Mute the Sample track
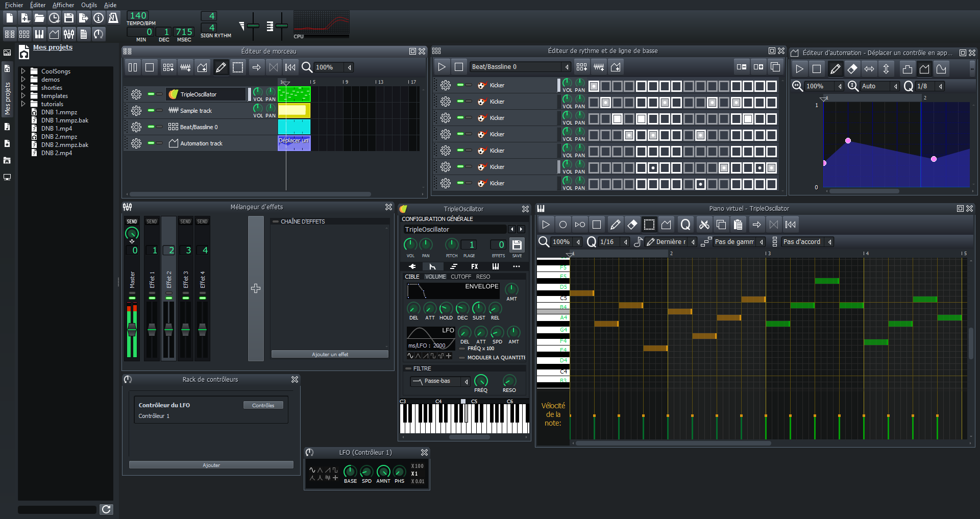This screenshot has height=519, width=980. point(151,110)
